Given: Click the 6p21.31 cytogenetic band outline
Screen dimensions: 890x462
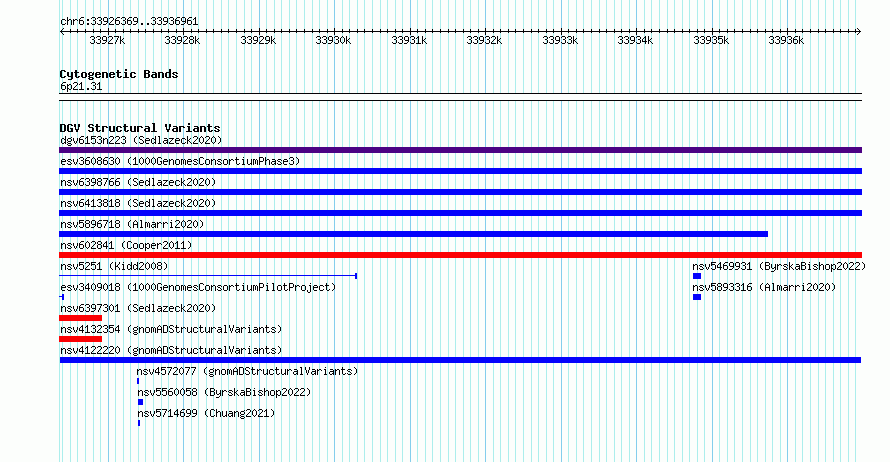Looking at the screenshot, I should coord(460,97).
